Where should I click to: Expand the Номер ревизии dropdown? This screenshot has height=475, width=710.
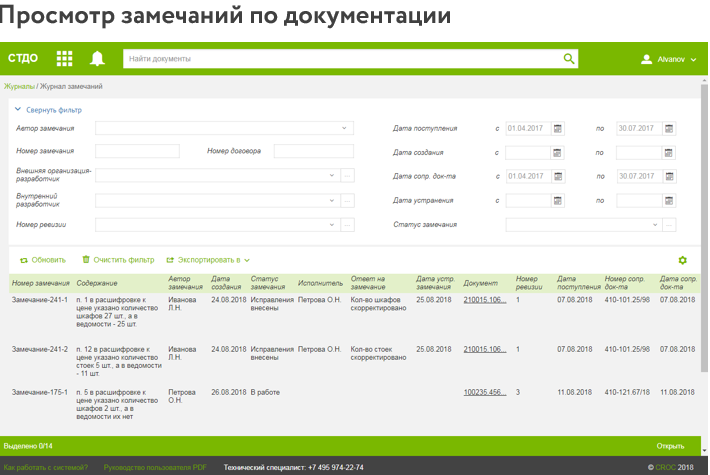(x=331, y=225)
